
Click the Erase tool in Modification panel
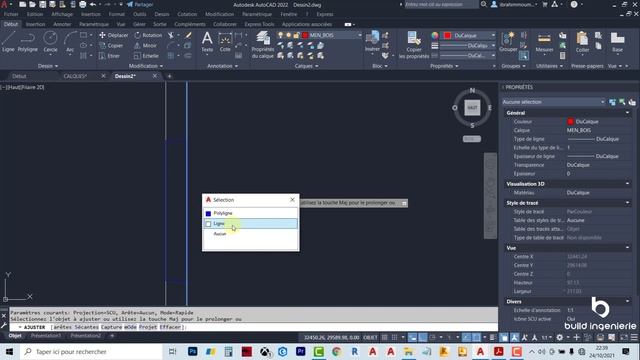point(188,35)
